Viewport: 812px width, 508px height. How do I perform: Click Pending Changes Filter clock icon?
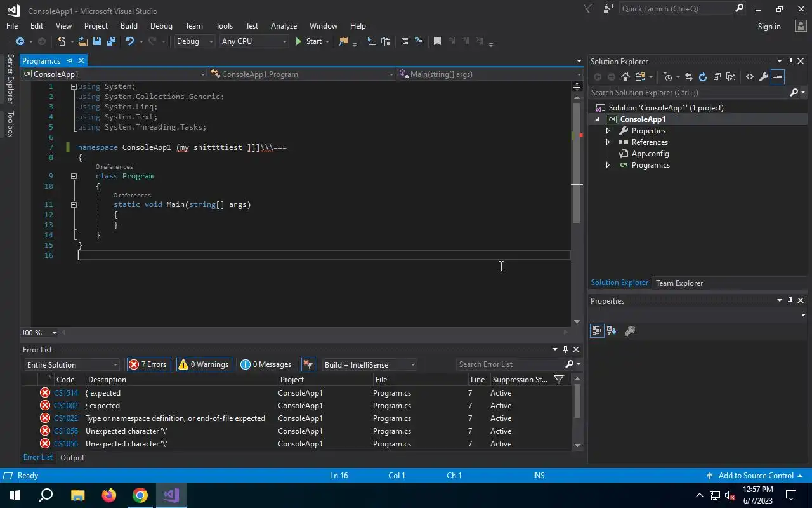point(668,77)
